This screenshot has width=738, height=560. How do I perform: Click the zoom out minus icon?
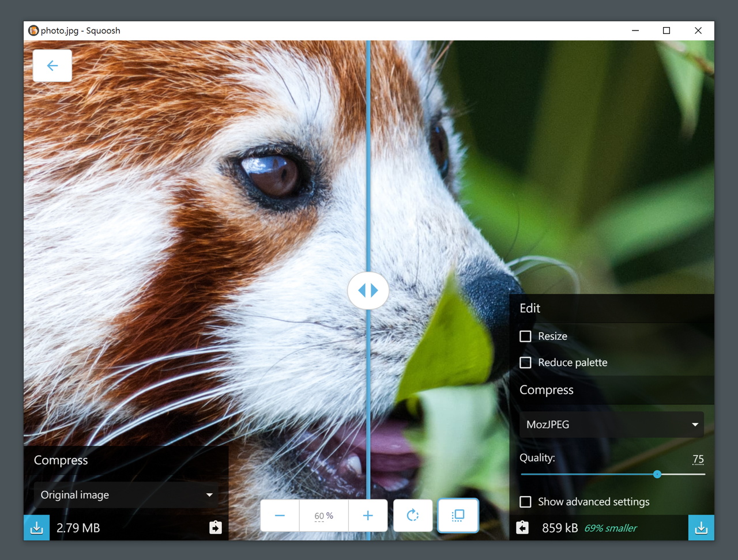point(280,516)
